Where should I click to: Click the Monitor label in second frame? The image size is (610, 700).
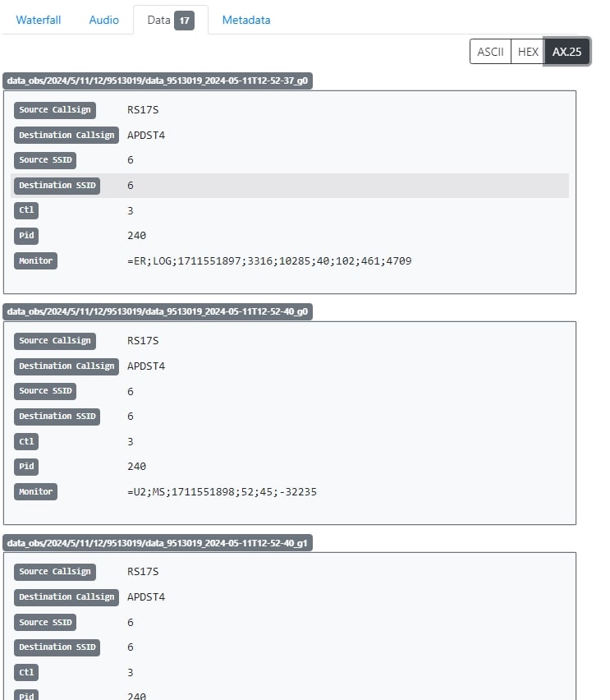click(35, 492)
